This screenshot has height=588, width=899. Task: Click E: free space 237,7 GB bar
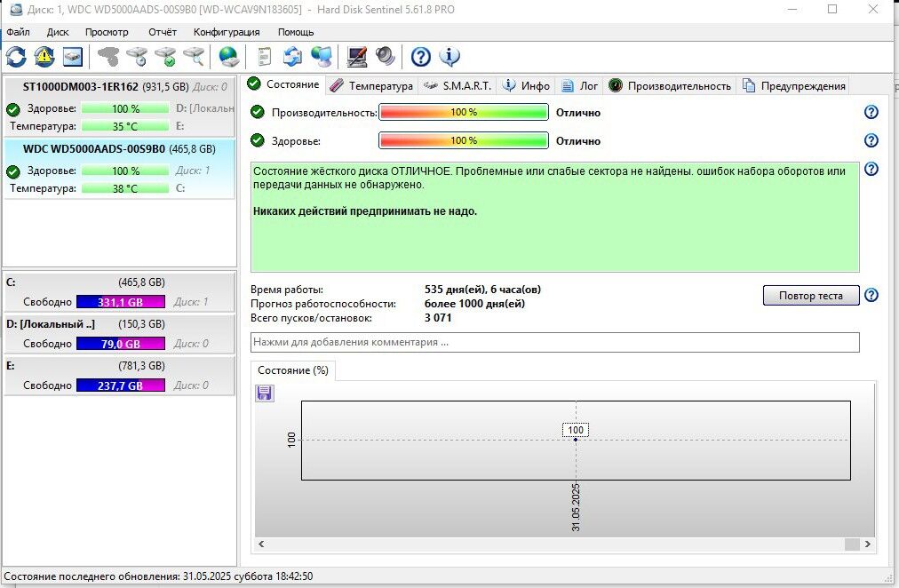121,385
